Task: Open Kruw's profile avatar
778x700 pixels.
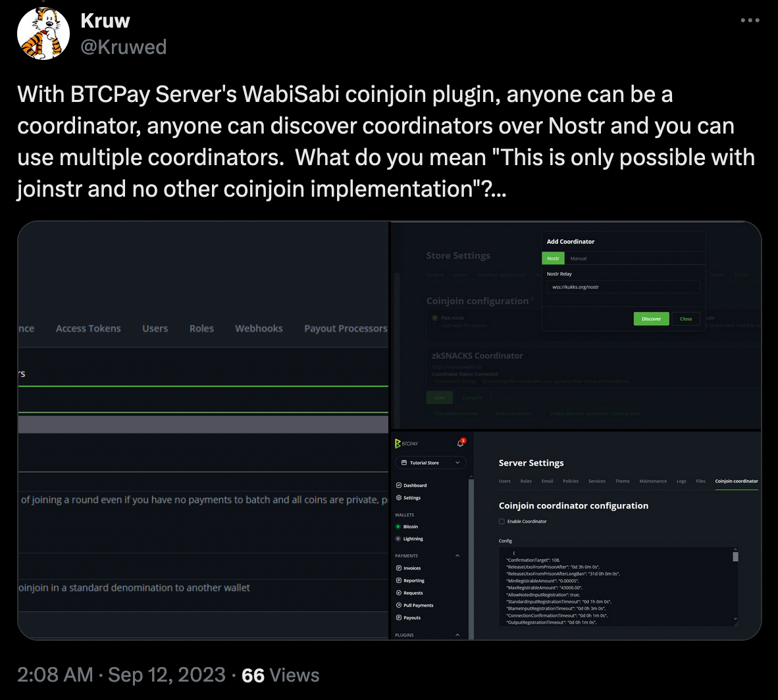Action: (43, 34)
